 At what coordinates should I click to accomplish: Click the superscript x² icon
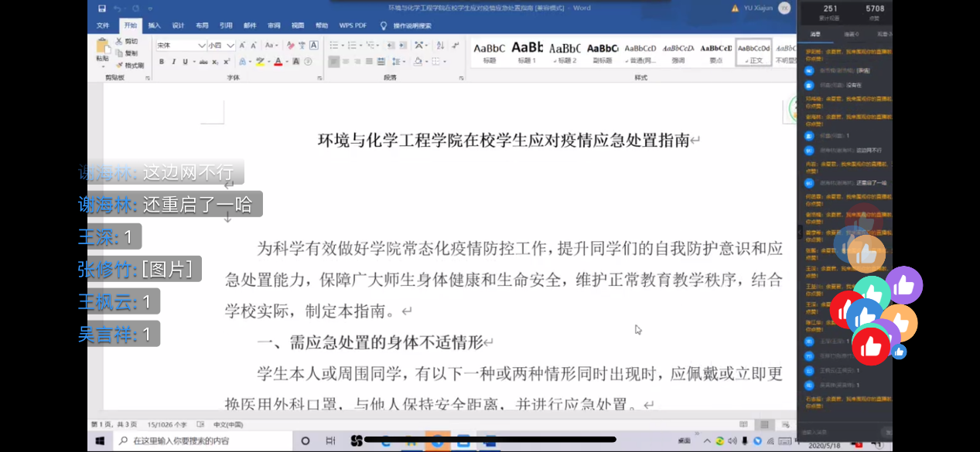227,62
